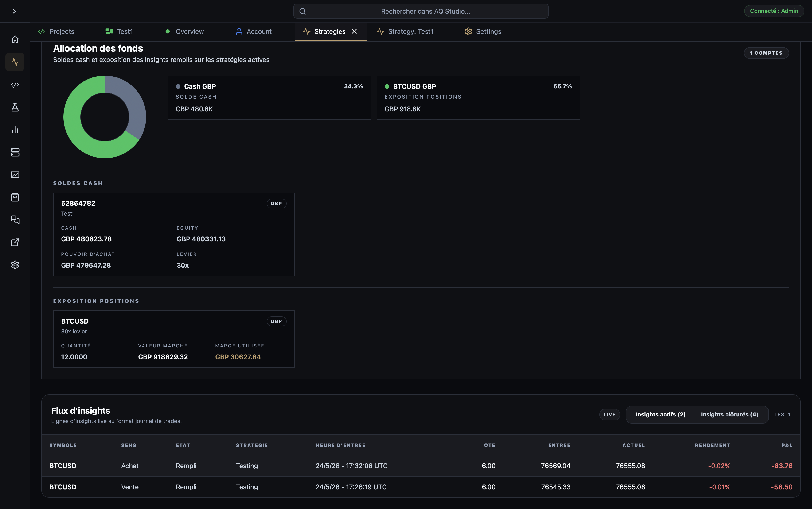Open the chat bubbles icon in sidebar
The image size is (812, 509).
pyautogui.click(x=15, y=220)
